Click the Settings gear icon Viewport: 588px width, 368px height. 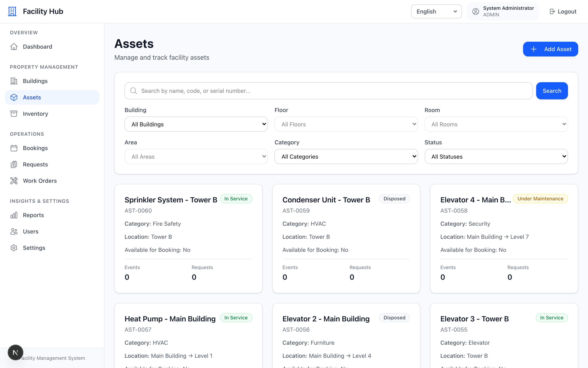click(x=14, y=248)
